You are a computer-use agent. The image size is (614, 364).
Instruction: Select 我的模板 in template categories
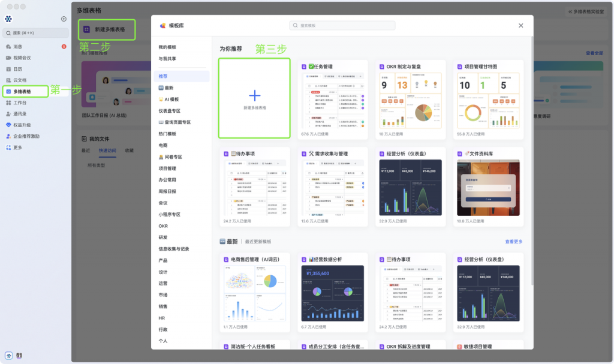167,47
